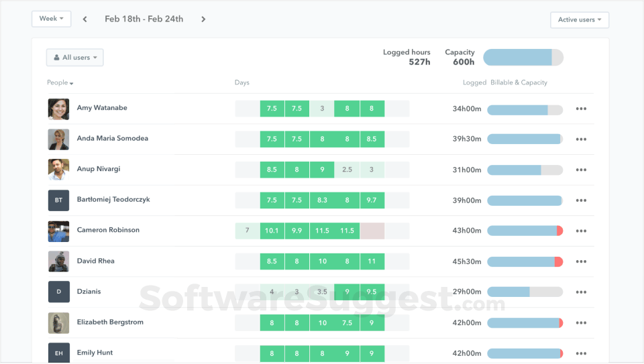This screenshot has height=364, width=644.
Task: Open the Week period dropdown
Action: pos(52,19)
